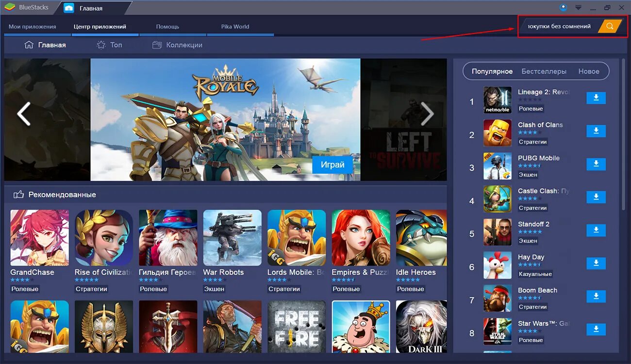The height and width of the screenshot is (364, 631).
Task: Open the BlueStacks account profile icon
Action: [563, 7]
